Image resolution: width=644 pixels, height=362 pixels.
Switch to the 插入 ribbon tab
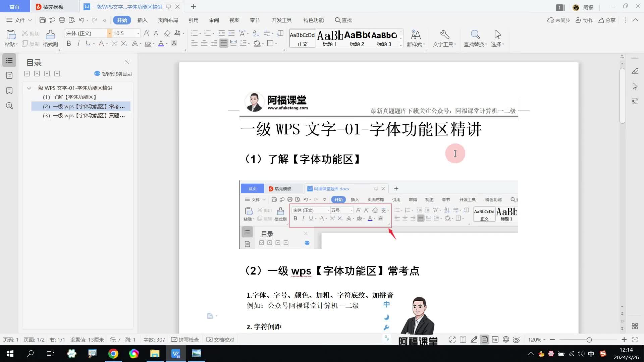point(142,20)
